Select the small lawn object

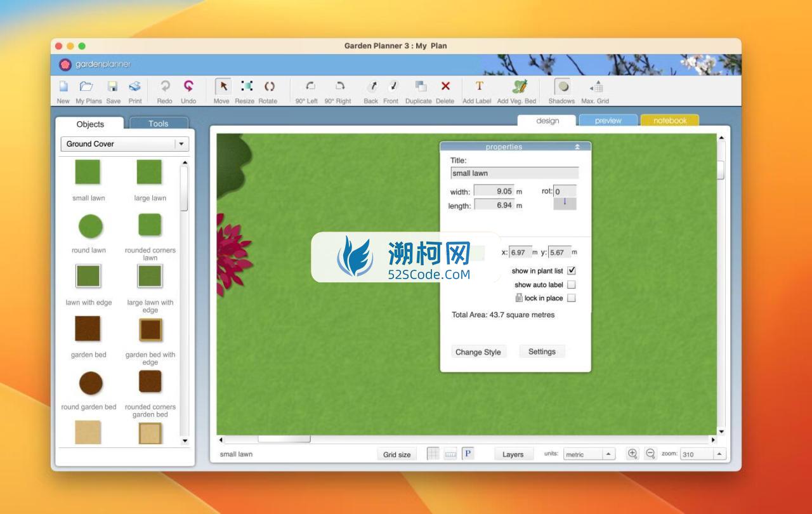point(88,172)
